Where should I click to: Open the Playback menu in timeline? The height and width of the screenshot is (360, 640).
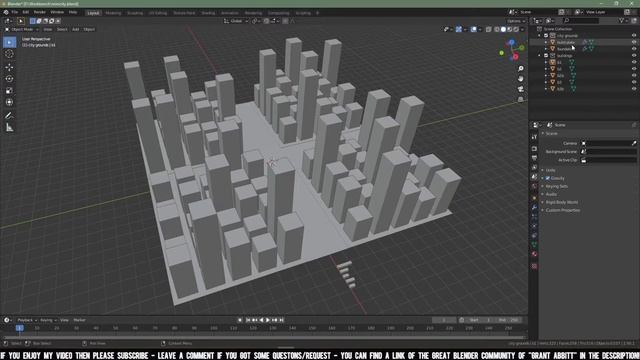(x=27, y=320)
